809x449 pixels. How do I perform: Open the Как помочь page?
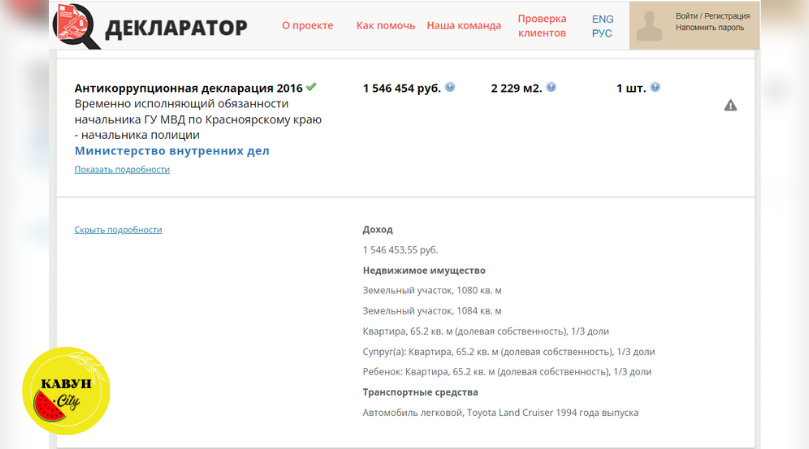click(x=385, y=26)
